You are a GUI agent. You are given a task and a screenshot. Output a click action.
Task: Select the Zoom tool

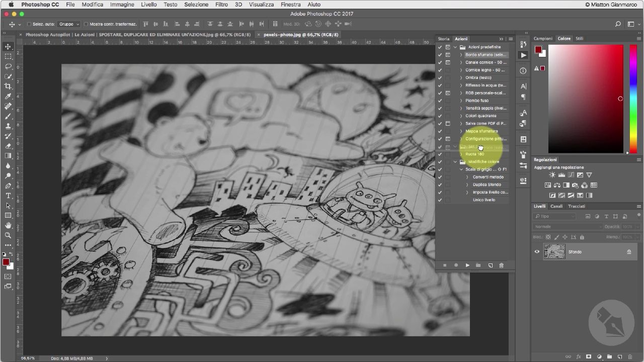8,235
